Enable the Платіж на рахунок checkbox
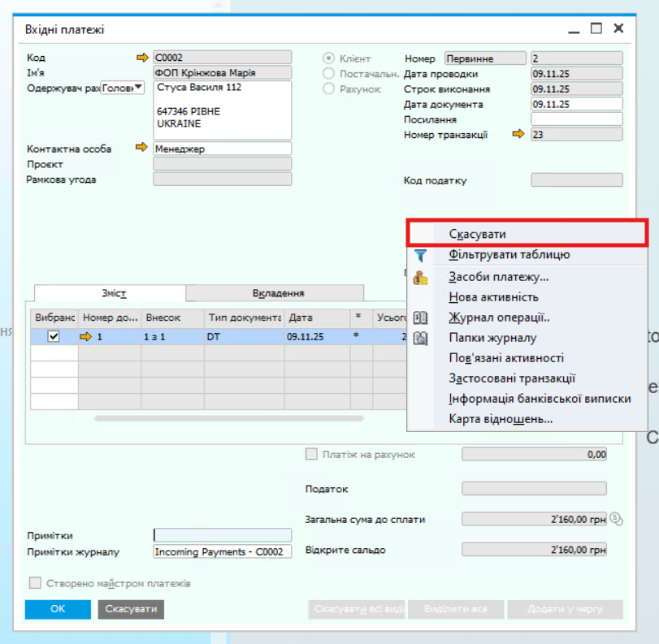Screen dimensions: 659x644 pos(311,455)
